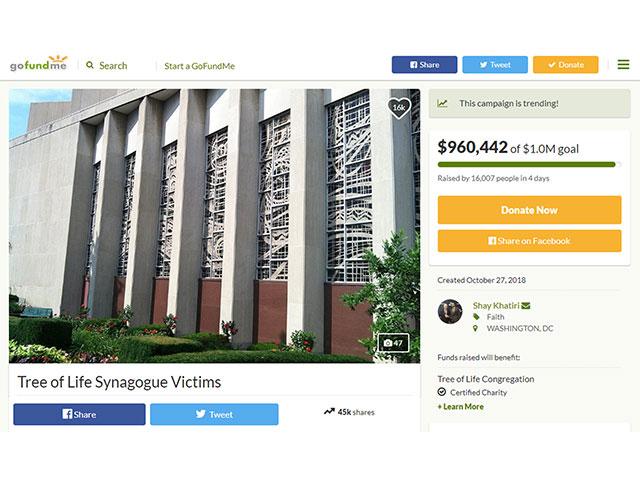
Task: Click the Share on Facebook button
Action: (529, 241)
